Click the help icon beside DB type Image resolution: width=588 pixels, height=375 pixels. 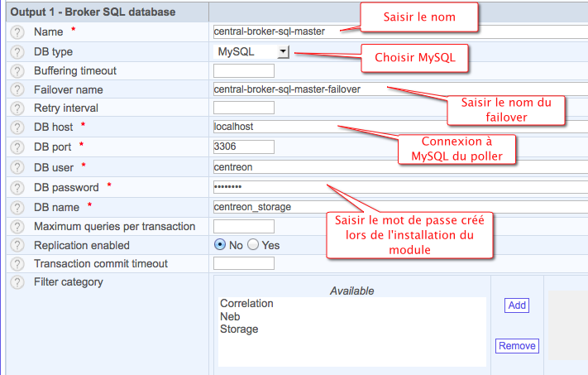pos(17,51)
